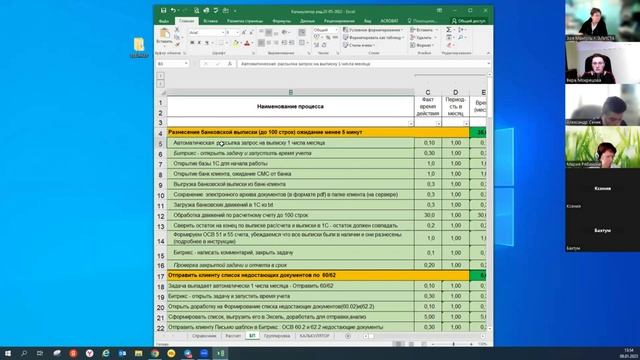This screenshot has height=360, width=640.
Task: Toggle Merge and Center cells icon
Action: click(302, 42)
